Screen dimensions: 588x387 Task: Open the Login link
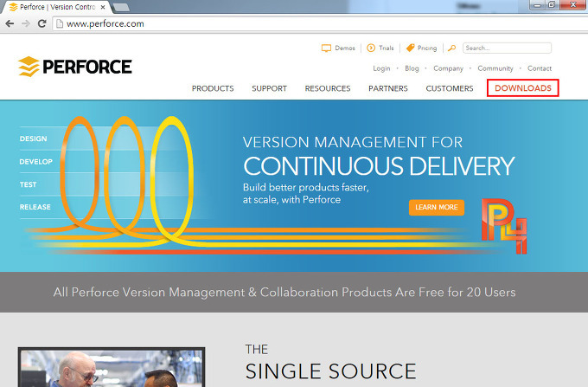click(x=381, y=68)
